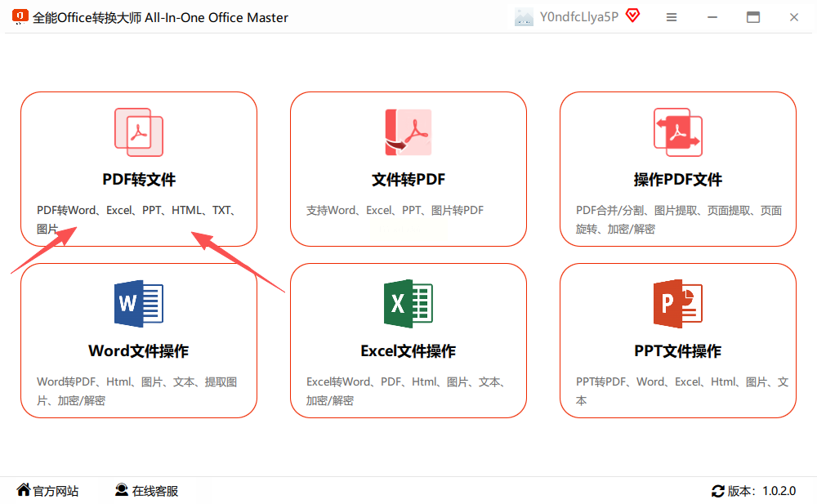Click the user avatar picture icon
Viewport: 817px width, 504px height.
524,17
